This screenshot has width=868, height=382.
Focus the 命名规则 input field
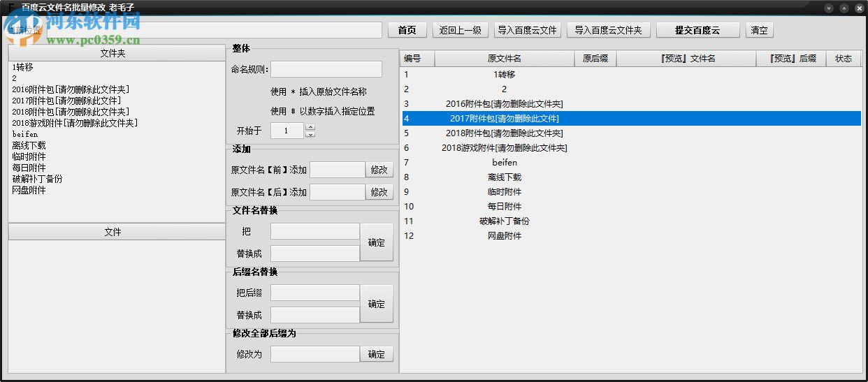coord(326,69)
